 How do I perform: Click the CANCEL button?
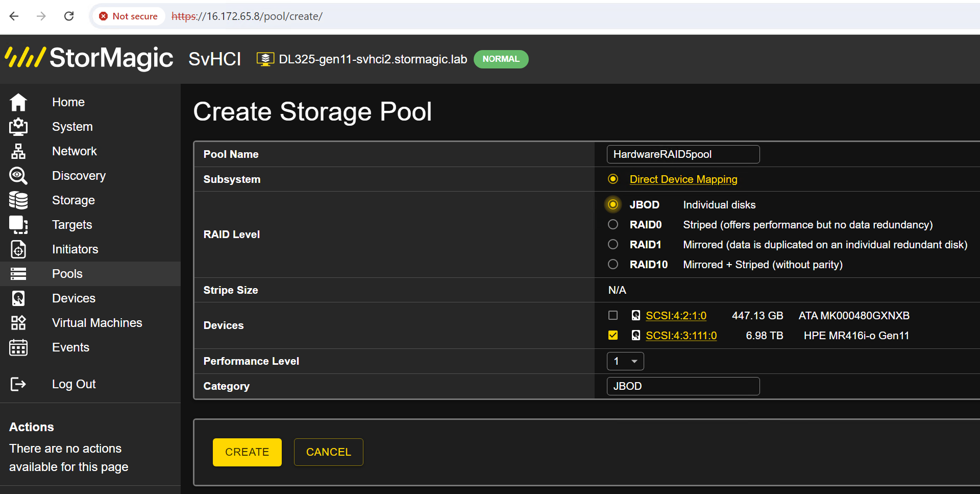pos(329,452)
